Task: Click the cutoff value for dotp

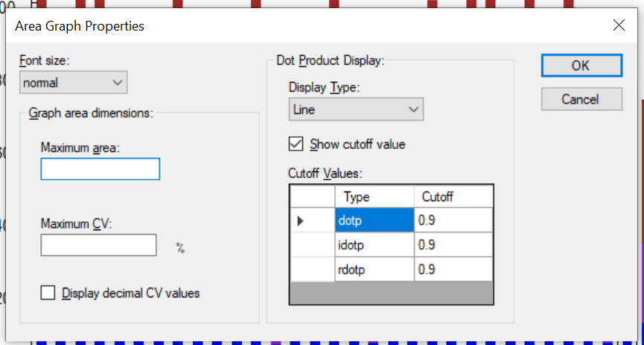Action: click(453, 221)
